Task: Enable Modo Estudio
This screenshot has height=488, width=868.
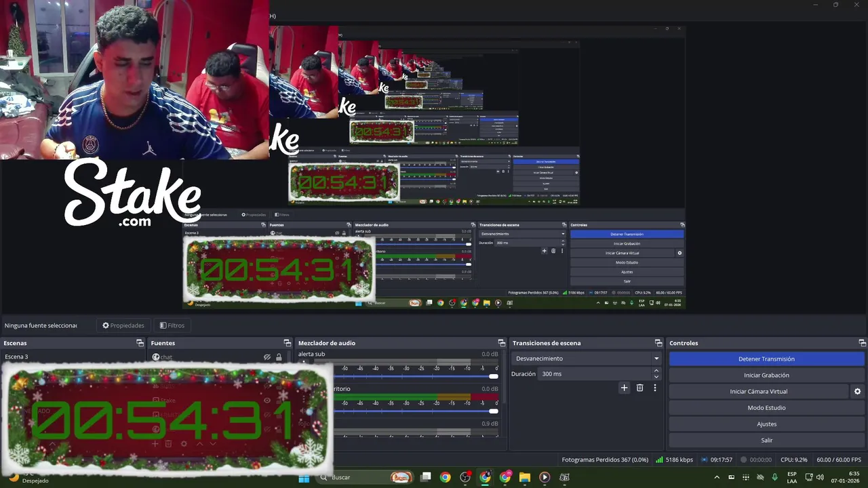Action: tap(766, 408)
